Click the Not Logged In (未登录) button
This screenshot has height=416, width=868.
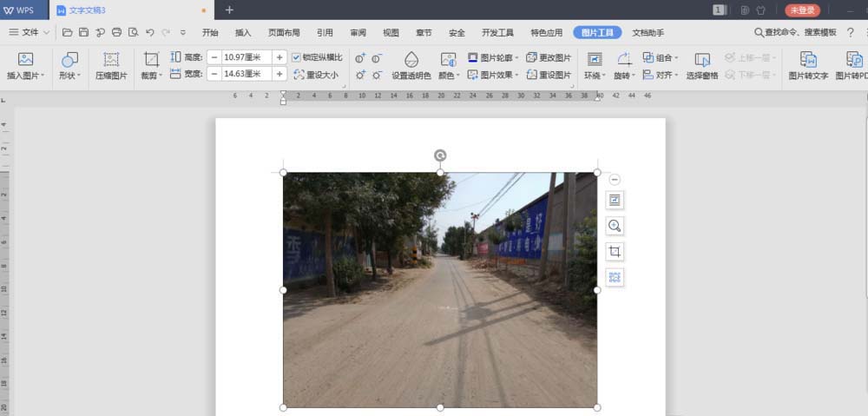[802, 10]
